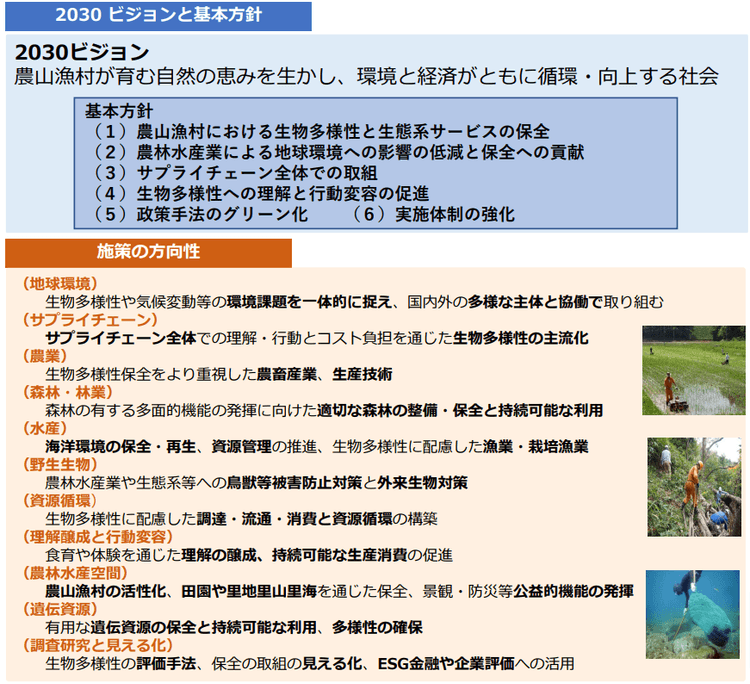
Task: Click policy (2) 農林水産業による地球環境への影響
Action: (337, 152)
